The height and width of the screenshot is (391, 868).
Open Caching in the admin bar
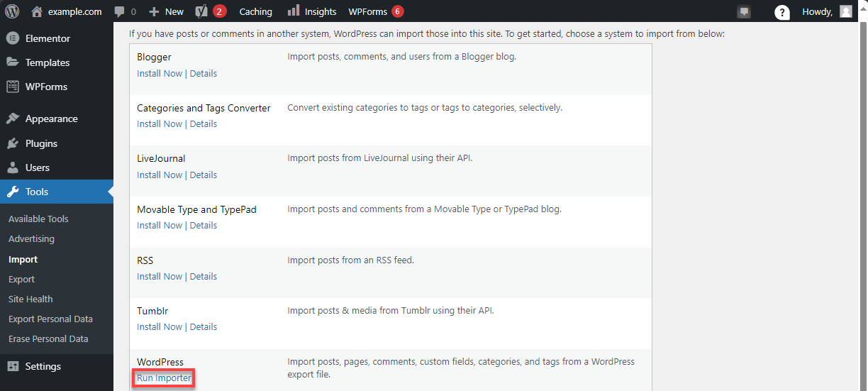(255, 11)
